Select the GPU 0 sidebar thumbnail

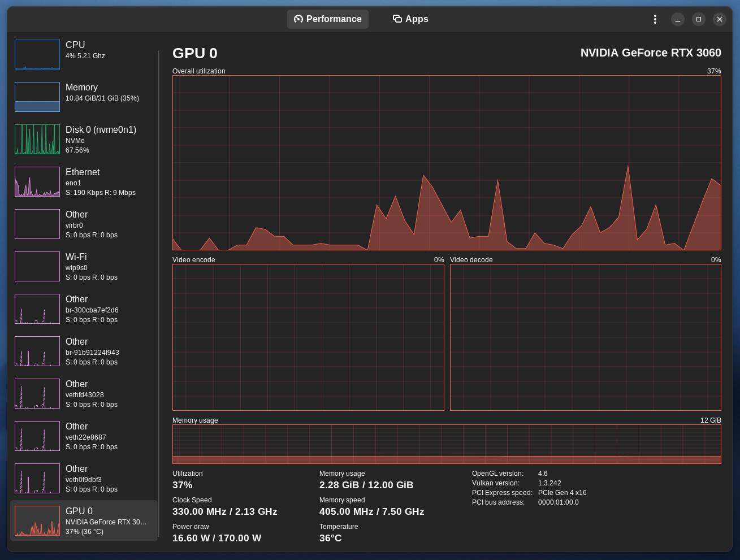(37, 520)
